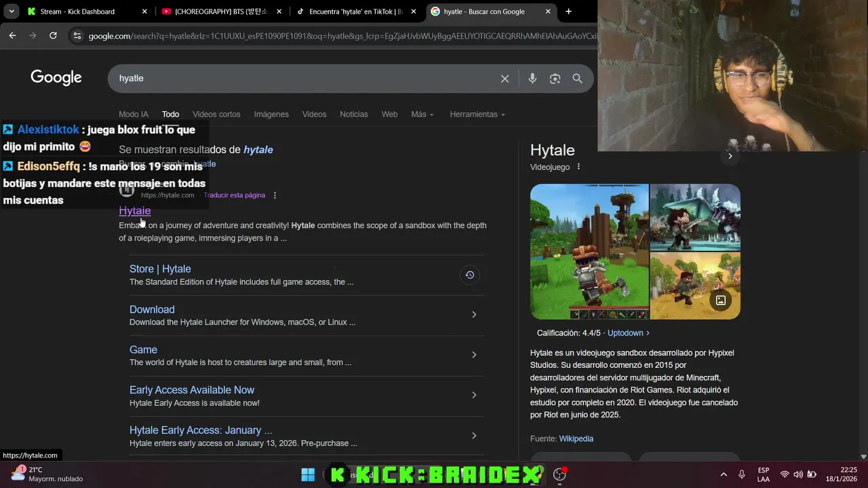Viewport: 868px width, 488px height.
Task: Click the page vertical scrollbar down arrow
Action: (863, 457)
